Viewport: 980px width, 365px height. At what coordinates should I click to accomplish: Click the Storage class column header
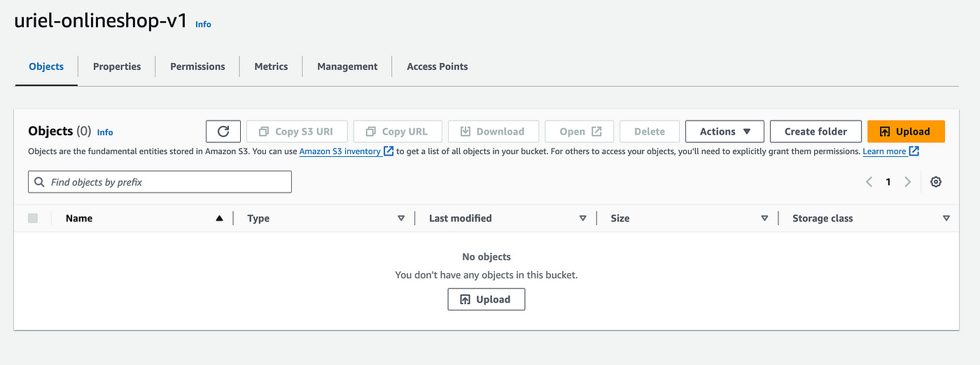pyautogui.click(x=822, y=219)
